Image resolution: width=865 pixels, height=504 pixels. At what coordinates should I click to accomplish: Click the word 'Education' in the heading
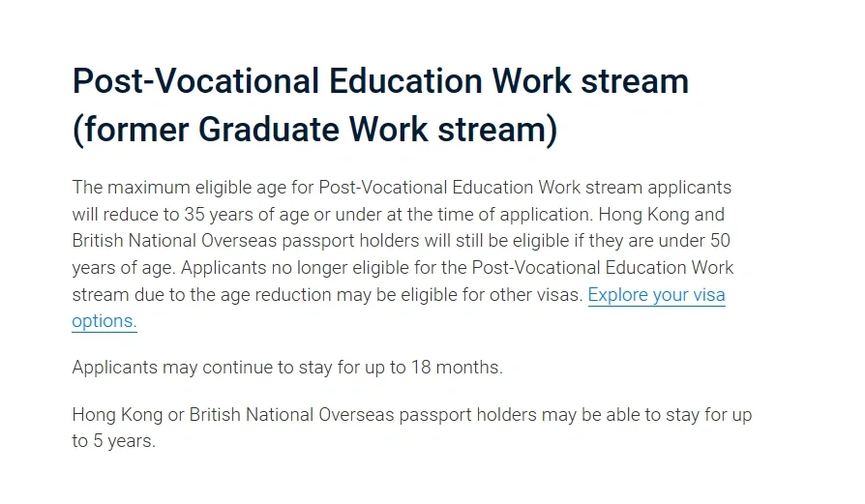tap(405, 81)
